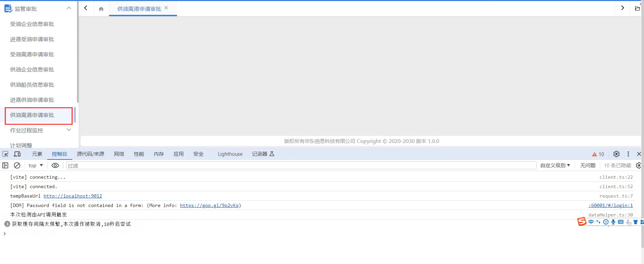Image resolution: width=644 pixels, height=264 pixels.
Task: Open 进港受油申请审批 menu item
Action: click(32, 39)
